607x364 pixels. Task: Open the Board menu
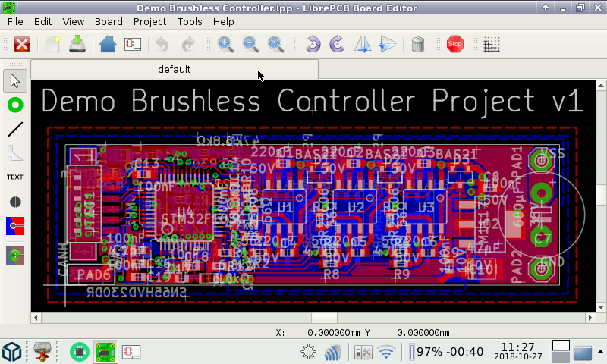pos(109,22)
